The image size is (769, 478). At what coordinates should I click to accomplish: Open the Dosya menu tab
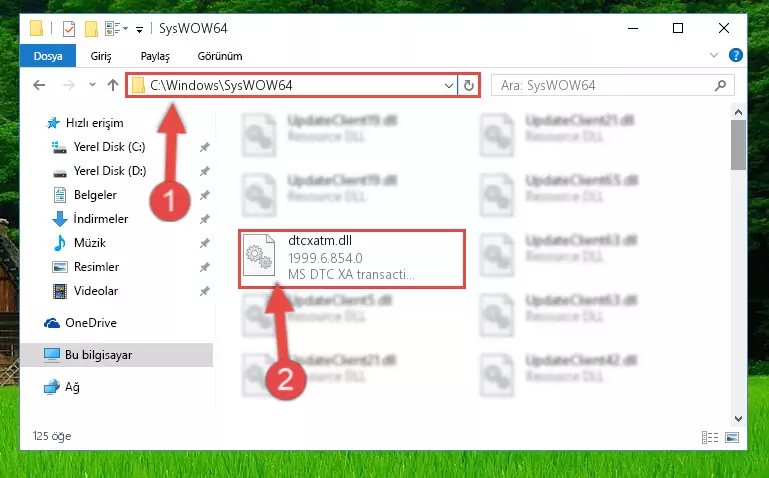tap(48, 56)
